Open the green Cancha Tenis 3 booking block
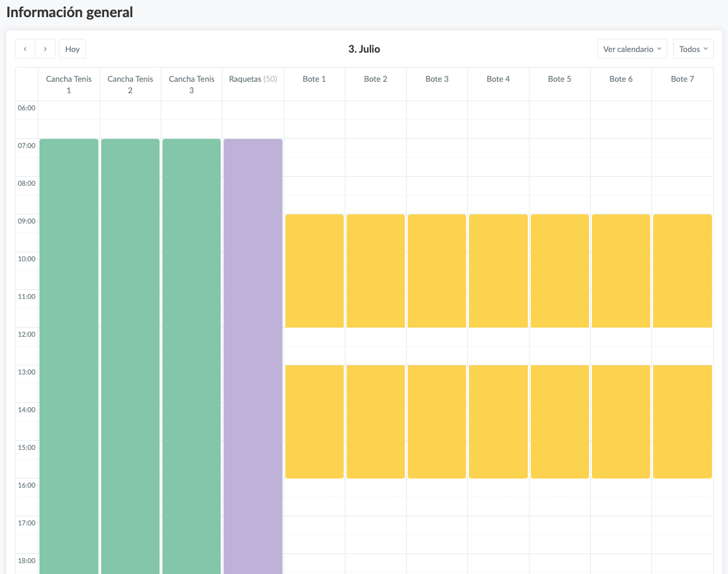This screenshot has height=574, width=728. pos(192,343)
